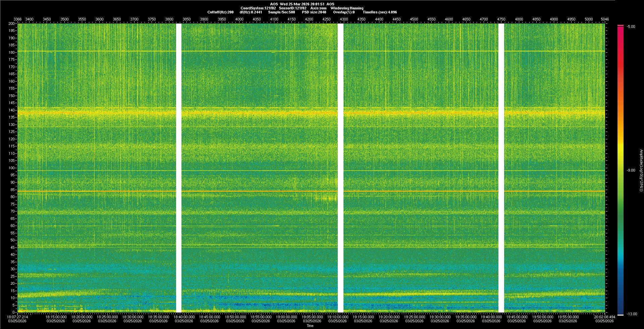Click the 19:00:00.000 time axis label

coord(286,317)
